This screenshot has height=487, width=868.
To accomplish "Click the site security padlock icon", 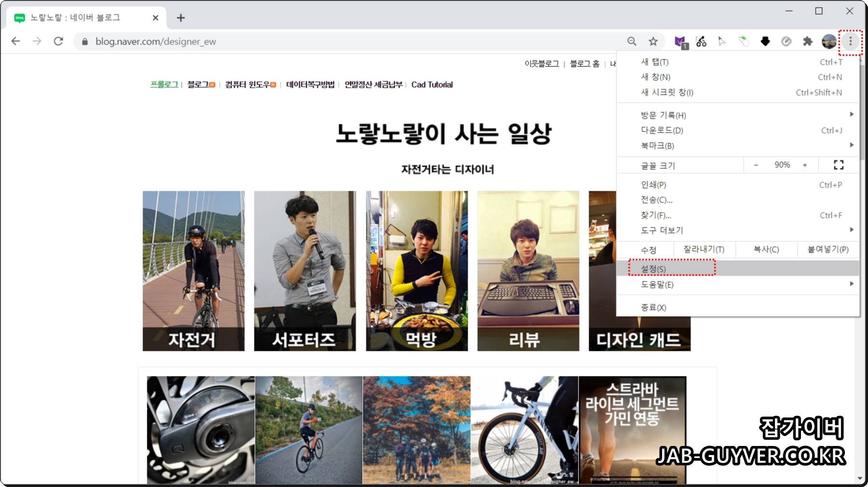I will point(84,42).
